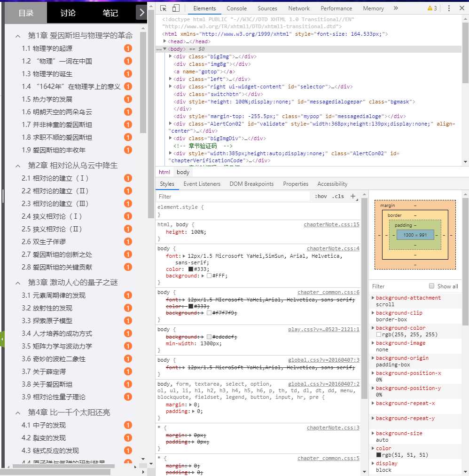
Task: Activate the inspect element picker icon
Action: (163, 8)
